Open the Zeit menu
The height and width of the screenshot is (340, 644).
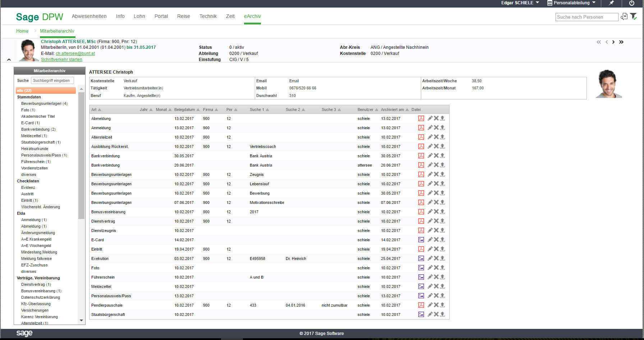(230, 16)
